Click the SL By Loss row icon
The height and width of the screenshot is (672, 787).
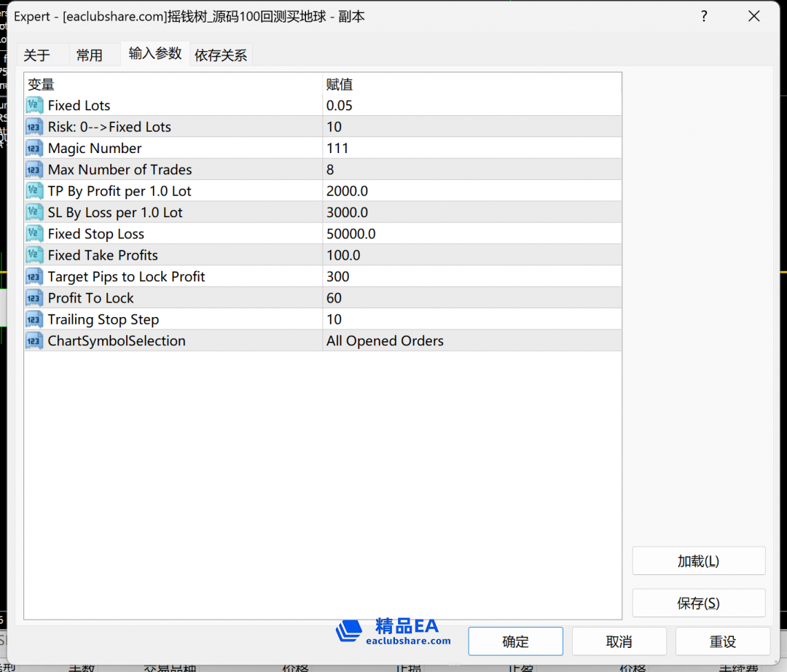[35, 213]
